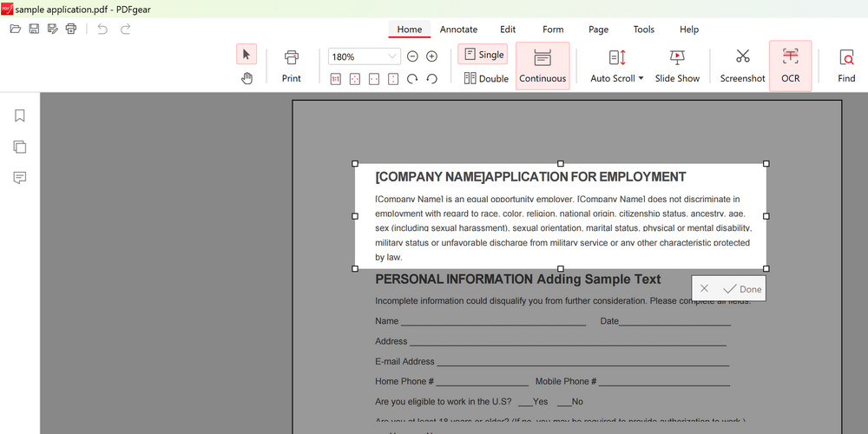Click the Date field line in form
Viewport: 868px width, 434px height.
[674, 323]
